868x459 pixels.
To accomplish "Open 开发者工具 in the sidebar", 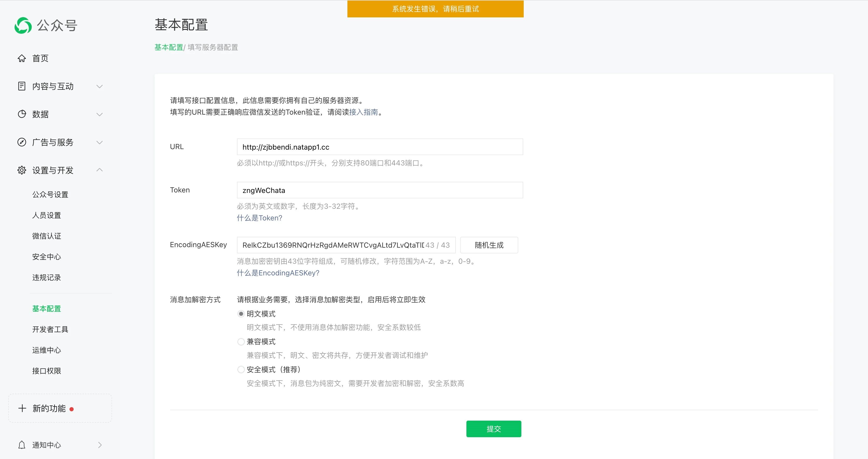I will [50, 329].
